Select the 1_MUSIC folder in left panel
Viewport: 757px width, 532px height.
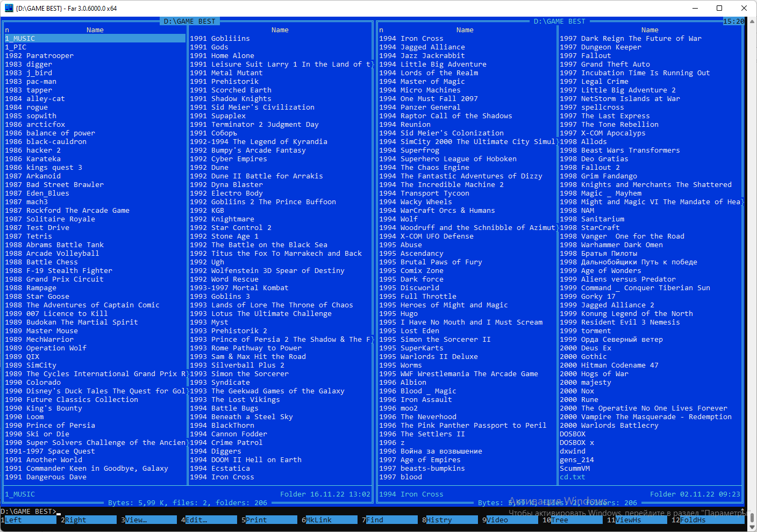click(95, 38)
